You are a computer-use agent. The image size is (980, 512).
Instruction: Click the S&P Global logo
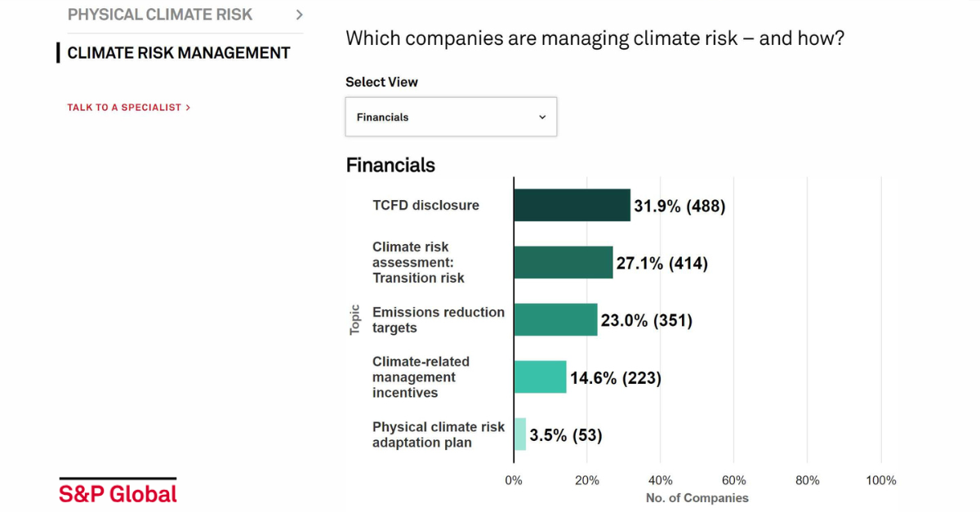click(118, 492)
